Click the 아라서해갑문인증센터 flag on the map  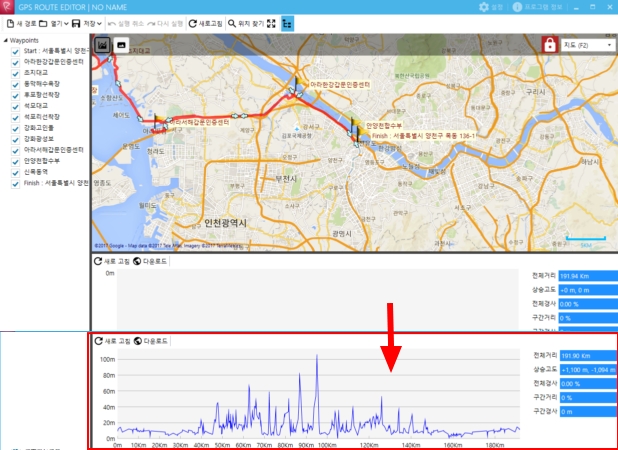[x=158, y=121]
